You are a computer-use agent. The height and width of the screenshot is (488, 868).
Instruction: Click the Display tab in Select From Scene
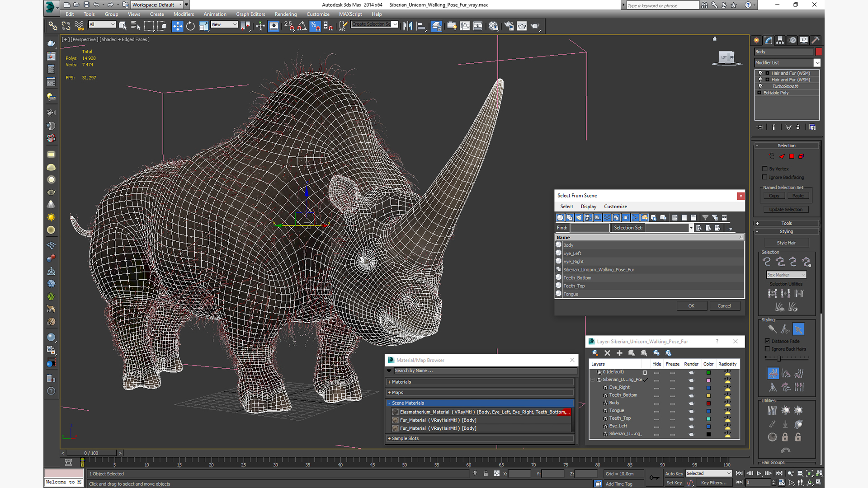pyautogui.click(x=588, y=206)
